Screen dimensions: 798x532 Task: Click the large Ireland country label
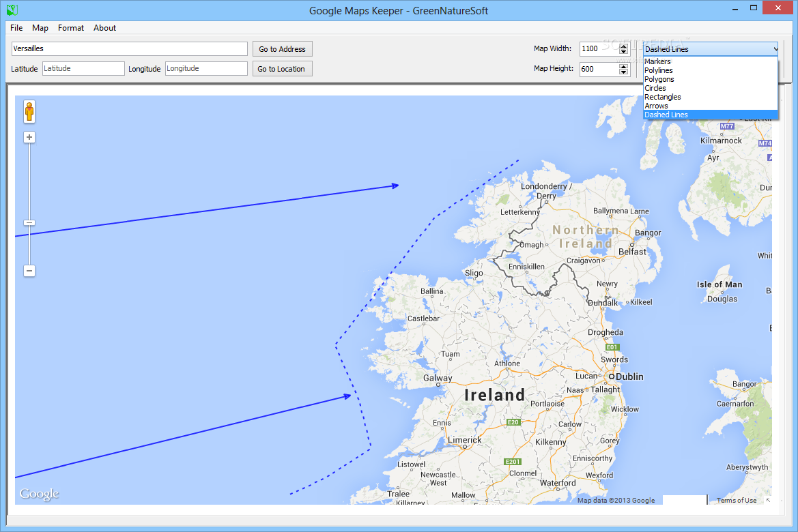494,395
